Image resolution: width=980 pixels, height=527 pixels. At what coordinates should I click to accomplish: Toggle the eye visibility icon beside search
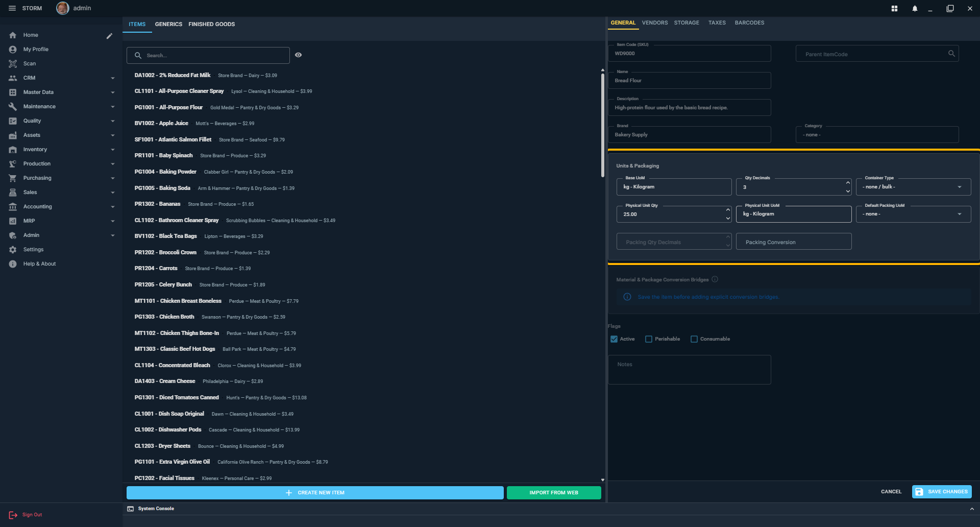299,55
